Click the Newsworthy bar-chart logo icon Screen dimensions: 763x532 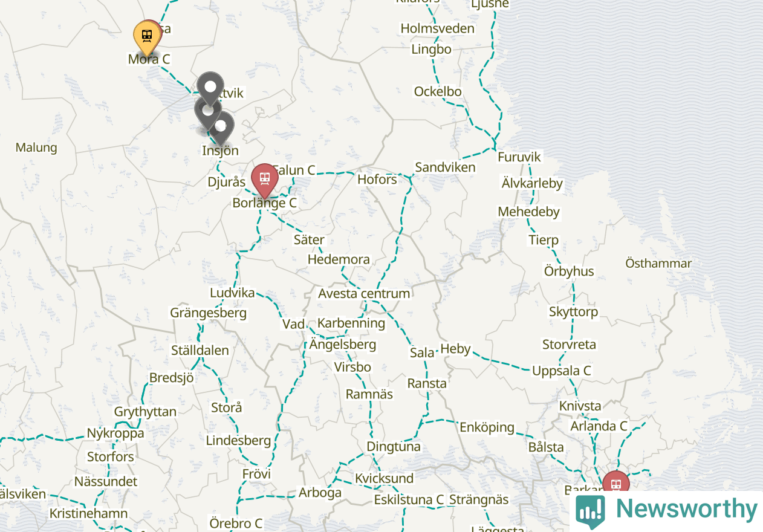pyautogui.click(x=591, y=511)
